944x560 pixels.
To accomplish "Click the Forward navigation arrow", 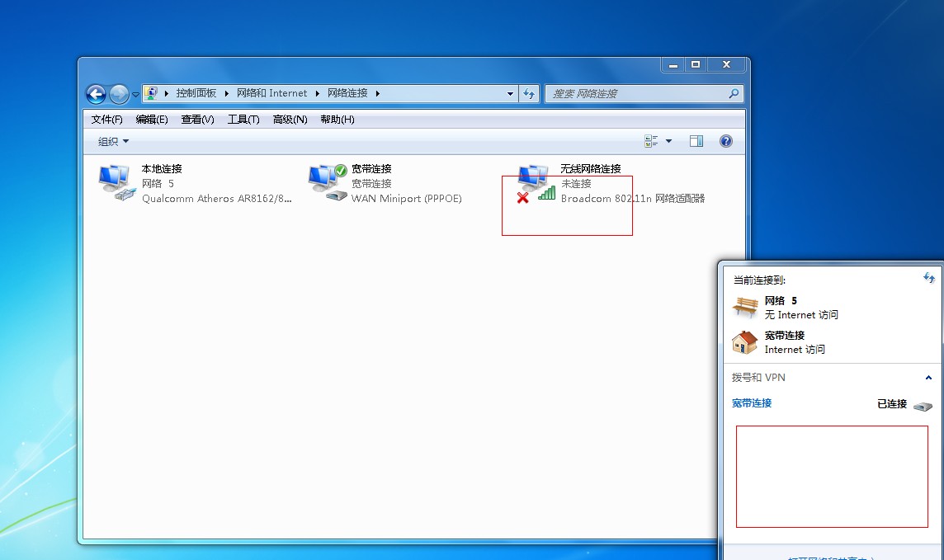I will (119, 94).
